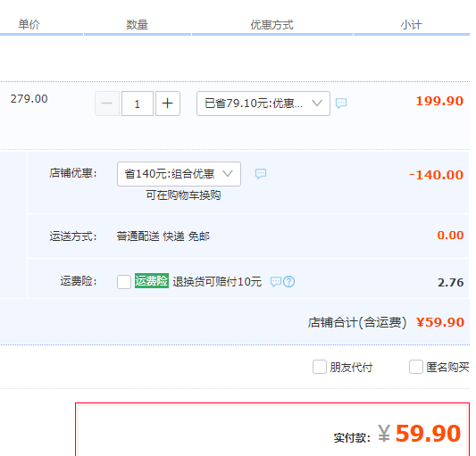Screen dimensions: 476x456
Task: Increase quantity with the plus button
Action: coord(168,104)
